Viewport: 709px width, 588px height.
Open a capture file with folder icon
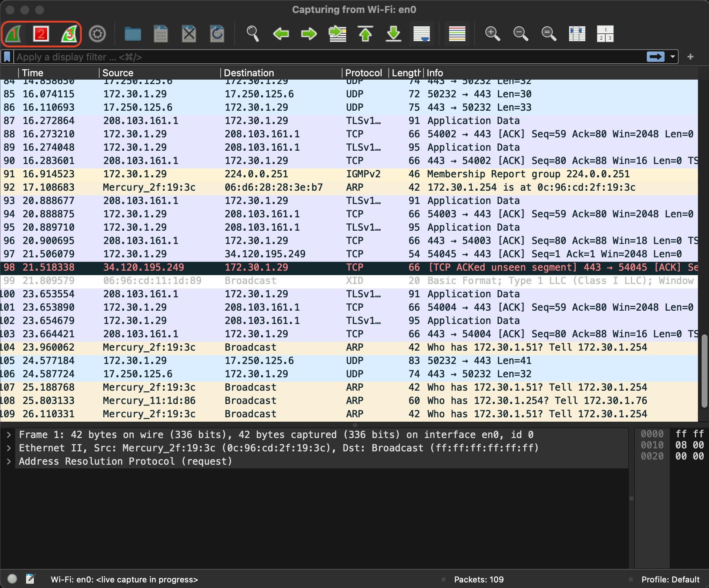coord(133,34)
